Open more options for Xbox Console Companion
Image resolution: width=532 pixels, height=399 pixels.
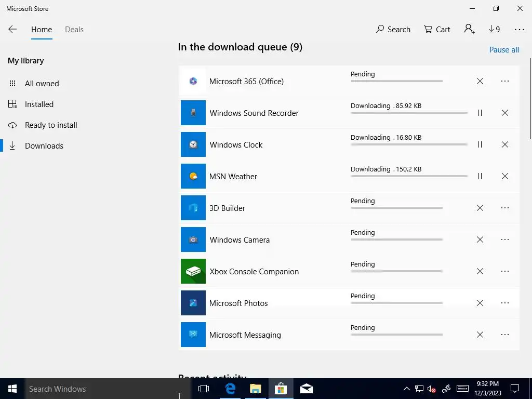coord(505,271)
